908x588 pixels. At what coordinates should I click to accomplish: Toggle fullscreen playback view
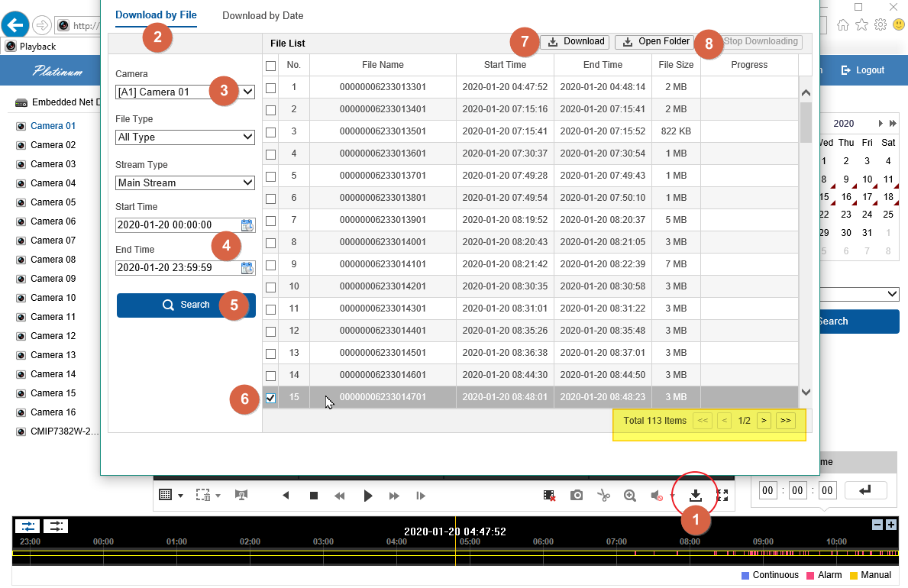pos(722,496)
